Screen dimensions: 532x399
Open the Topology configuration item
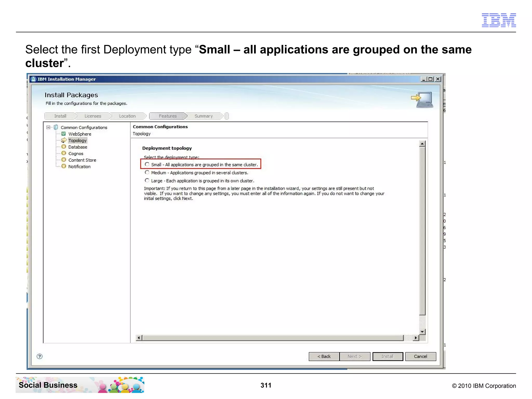point(77,141)
